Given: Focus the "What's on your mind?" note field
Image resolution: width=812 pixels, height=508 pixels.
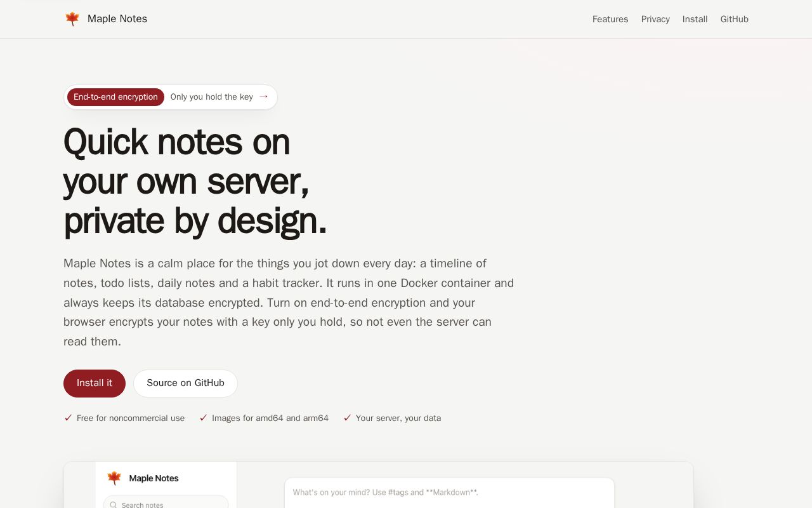Looking at the screenshot, I should (449, 493).
